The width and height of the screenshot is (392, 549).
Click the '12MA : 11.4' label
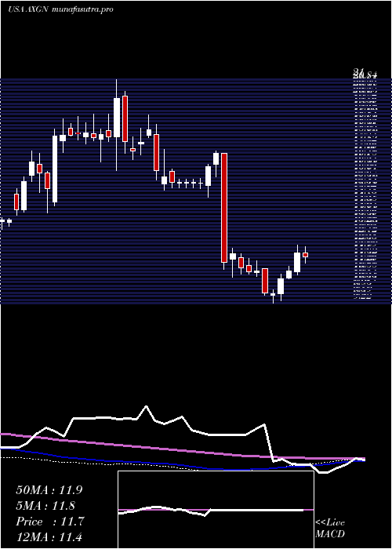[x=49, y=536]
